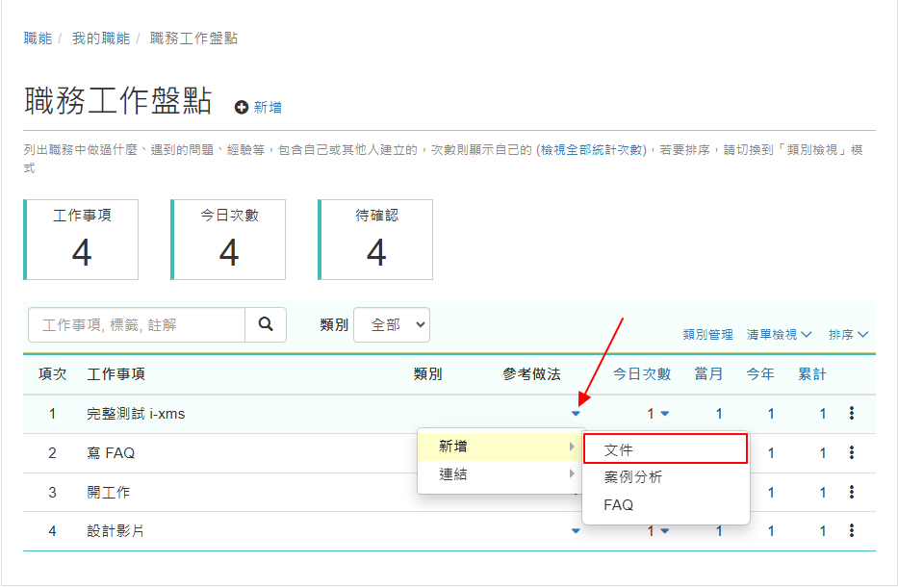Expand the 排序 sort dropdown
Image resolution: width=898 pixels, height=588 pixels.
848,334
